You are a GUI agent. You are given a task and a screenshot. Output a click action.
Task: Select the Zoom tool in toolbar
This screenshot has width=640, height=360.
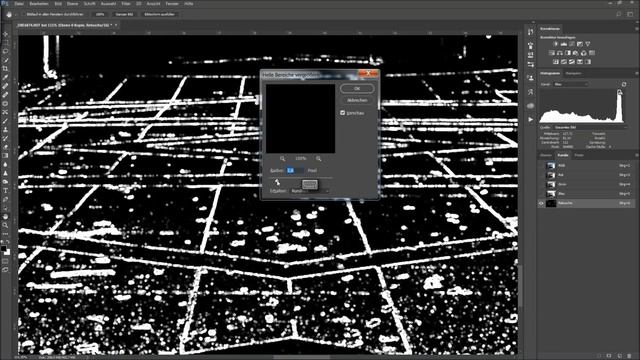point(5,225)
